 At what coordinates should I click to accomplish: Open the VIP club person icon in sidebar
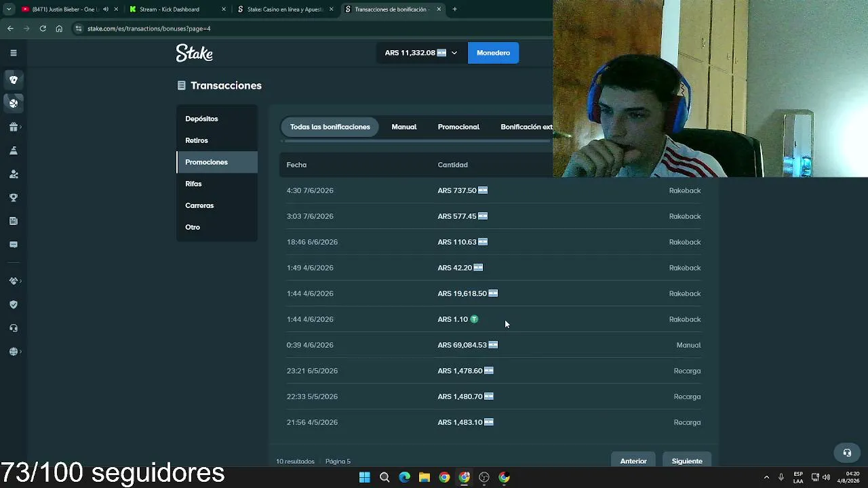point(14,174)
